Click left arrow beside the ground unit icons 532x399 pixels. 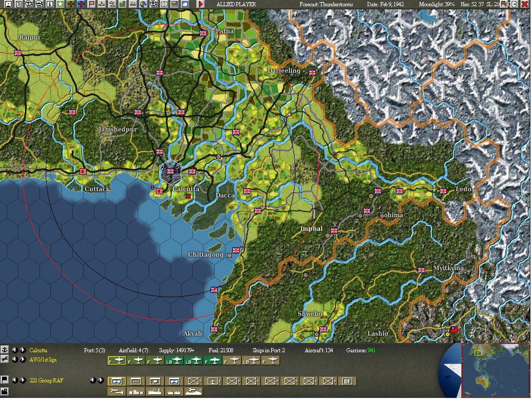(93, 380)
